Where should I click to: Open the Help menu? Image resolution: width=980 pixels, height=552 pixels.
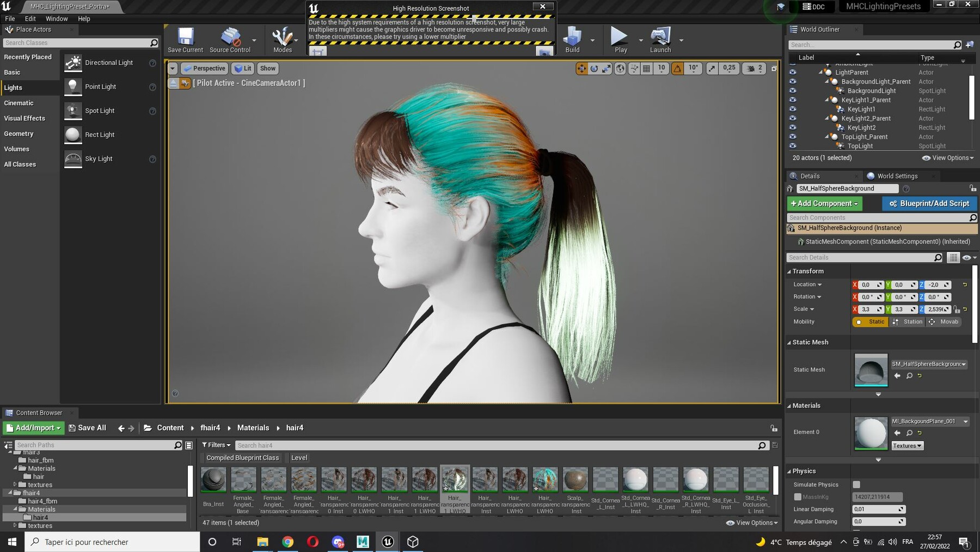tap(84, 19)
